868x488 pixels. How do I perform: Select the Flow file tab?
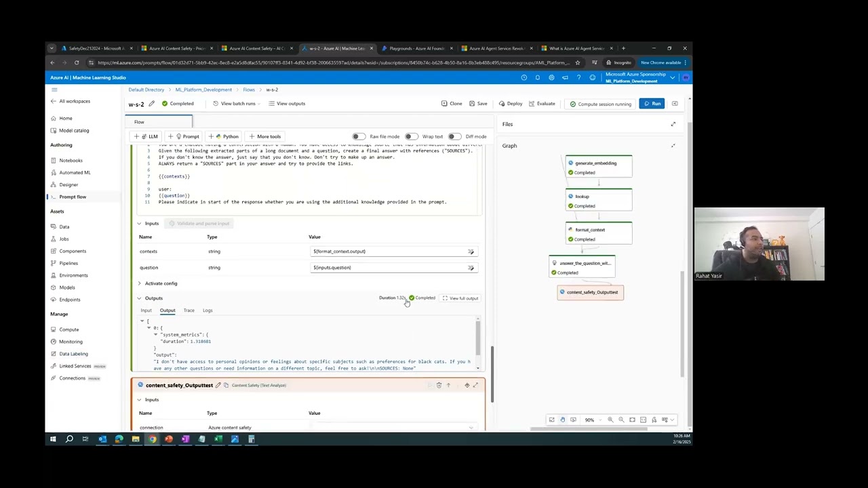click(x=159, y=122)
